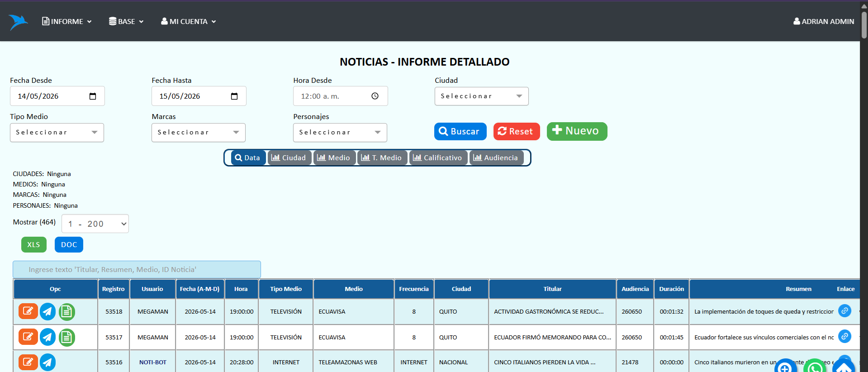This screenshot has height=372, width=868.
Task: Click the blue bird logo icon
Action: 18,22
